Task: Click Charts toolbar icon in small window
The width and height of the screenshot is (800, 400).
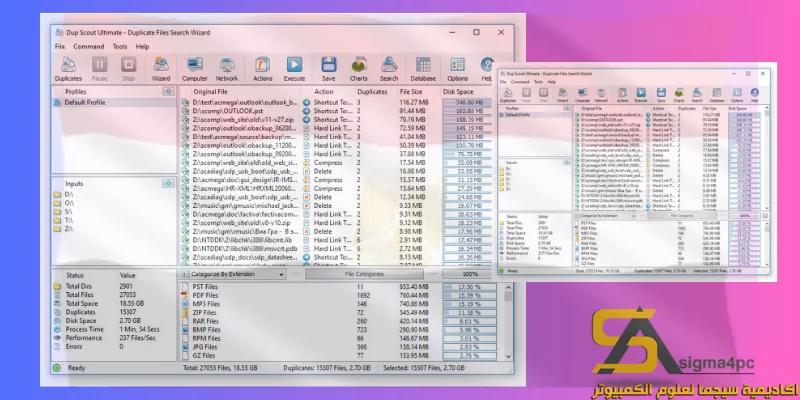Action: pyautogui.click(x=679, y=95)
